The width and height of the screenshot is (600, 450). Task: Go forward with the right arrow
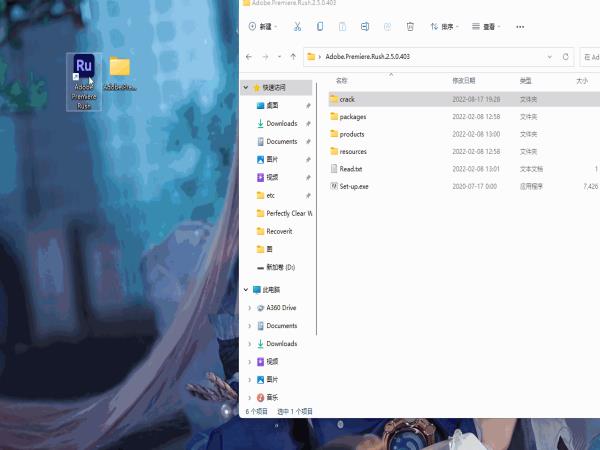pos(265,57)
